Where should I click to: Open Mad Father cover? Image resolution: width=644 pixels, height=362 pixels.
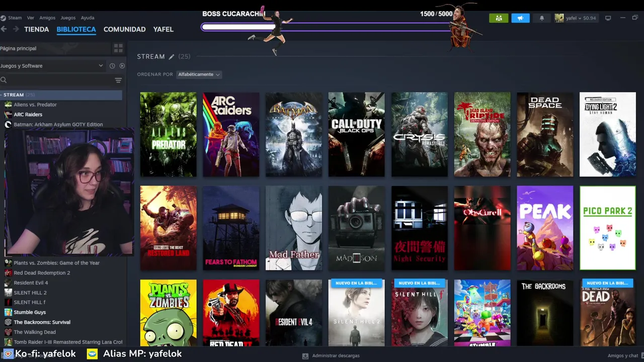tap(294, 228)
